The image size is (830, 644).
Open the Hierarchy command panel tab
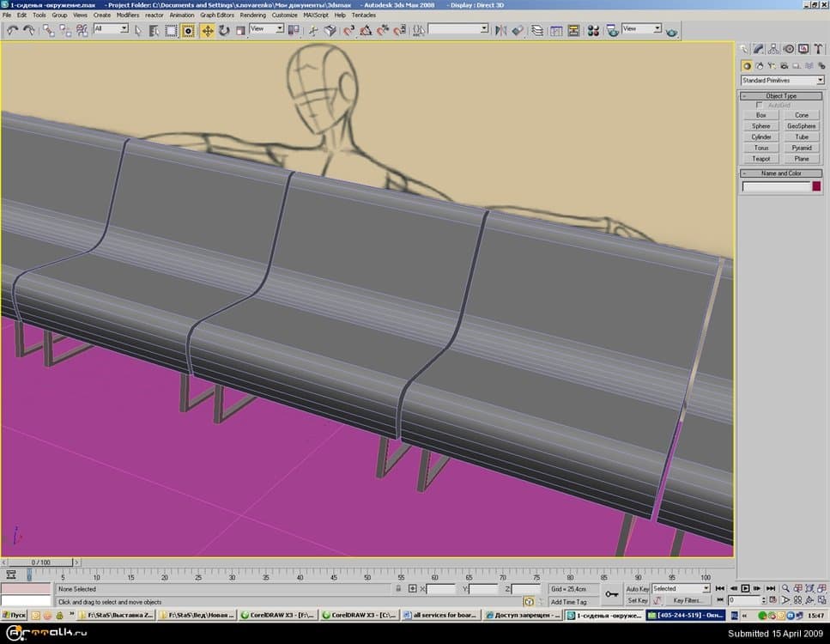(774, 49)
